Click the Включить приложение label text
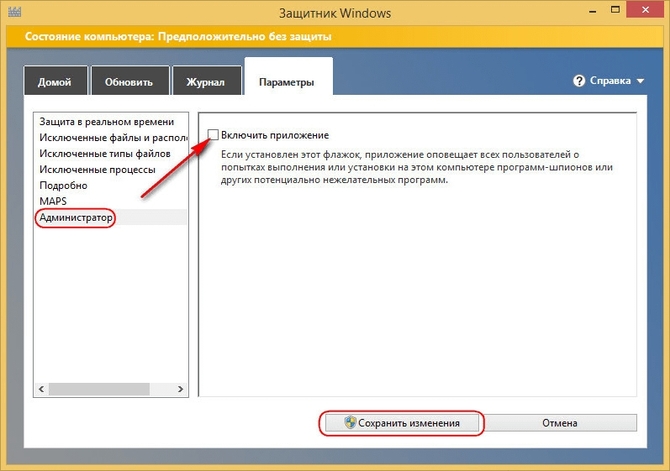 tap(275, 135)
